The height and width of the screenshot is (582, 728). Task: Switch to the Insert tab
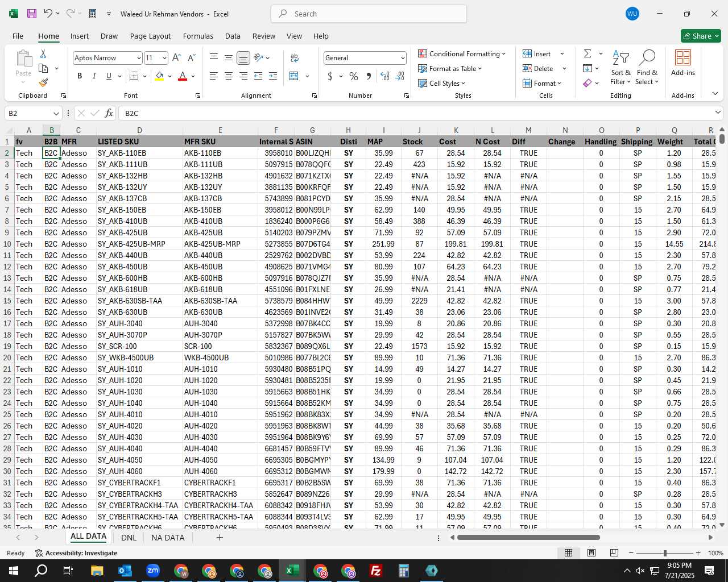pos(80,36)
